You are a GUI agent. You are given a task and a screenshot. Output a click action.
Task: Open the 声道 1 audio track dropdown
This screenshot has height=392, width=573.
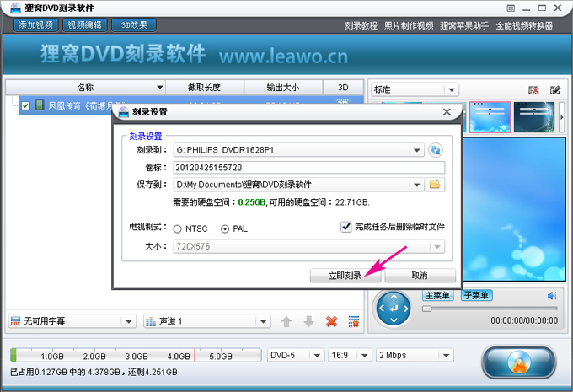(x=263, y=321)
